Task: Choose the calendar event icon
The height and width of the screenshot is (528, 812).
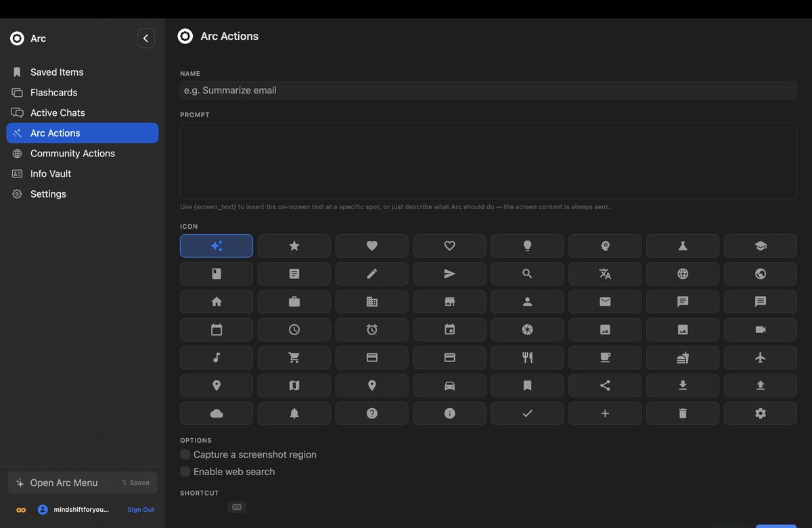Action: 450,330
